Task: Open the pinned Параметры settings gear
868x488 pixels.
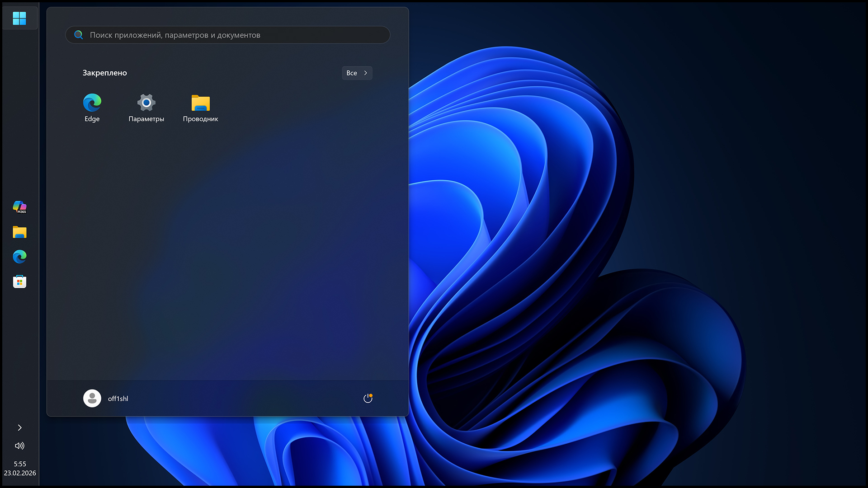Action: pos(146,108)
